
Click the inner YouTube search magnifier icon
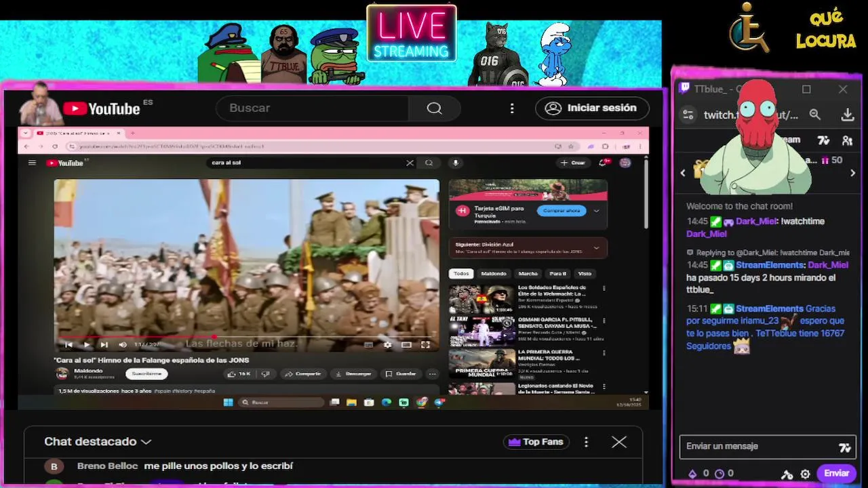tap(429, 163)
